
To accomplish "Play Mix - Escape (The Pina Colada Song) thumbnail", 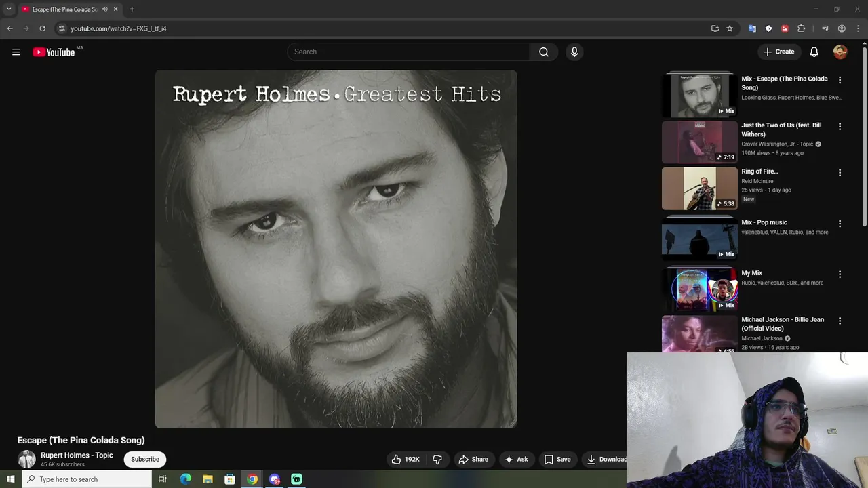I will pyautogui.click(x=699, y=96).
